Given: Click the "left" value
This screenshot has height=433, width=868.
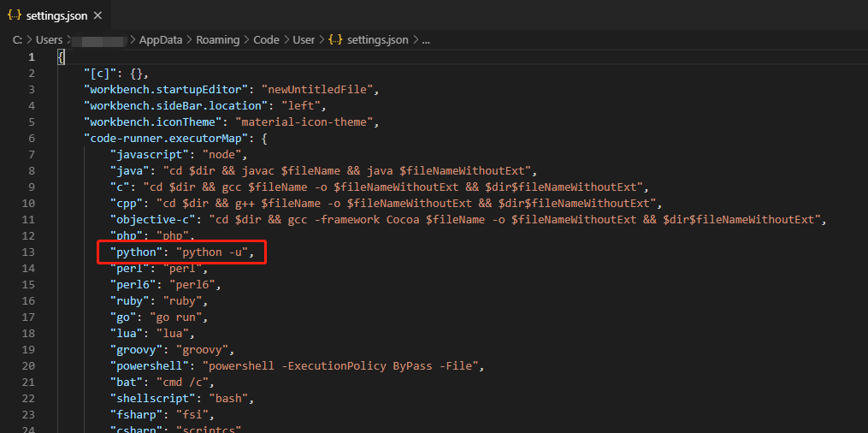Looking at the screenshot, I should [302, 106].
